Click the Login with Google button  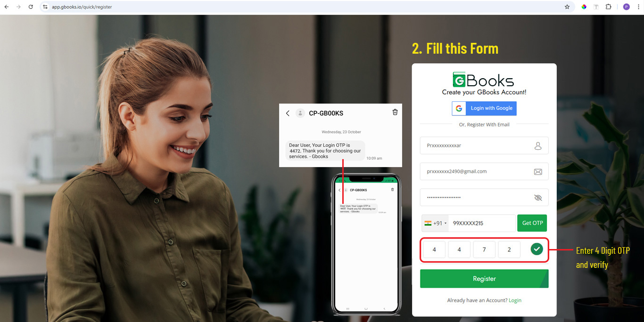coord(484,108)
